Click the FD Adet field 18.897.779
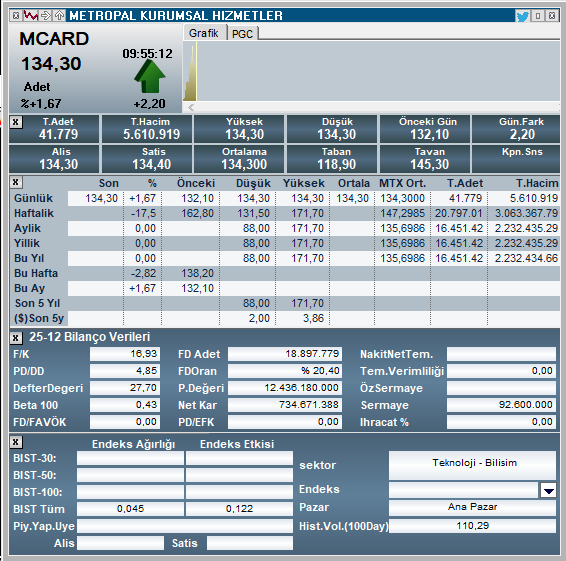Screen dimensions: 566x561 (x=285, y=354)
